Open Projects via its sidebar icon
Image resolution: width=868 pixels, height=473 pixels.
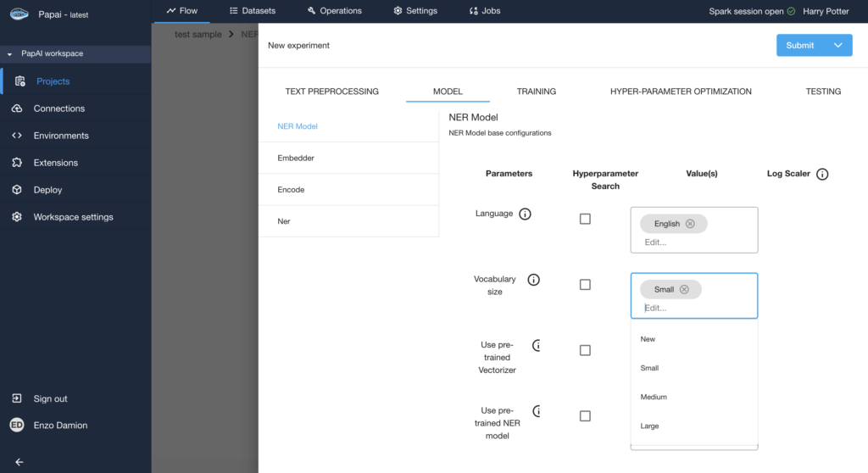click(20, 81)
